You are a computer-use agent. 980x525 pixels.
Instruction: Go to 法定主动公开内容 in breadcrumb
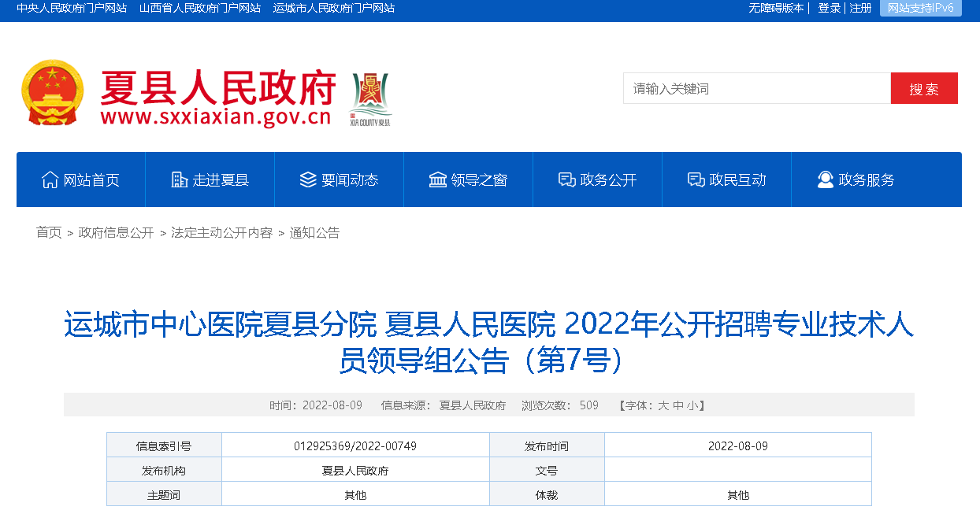[x=222, y=232]
